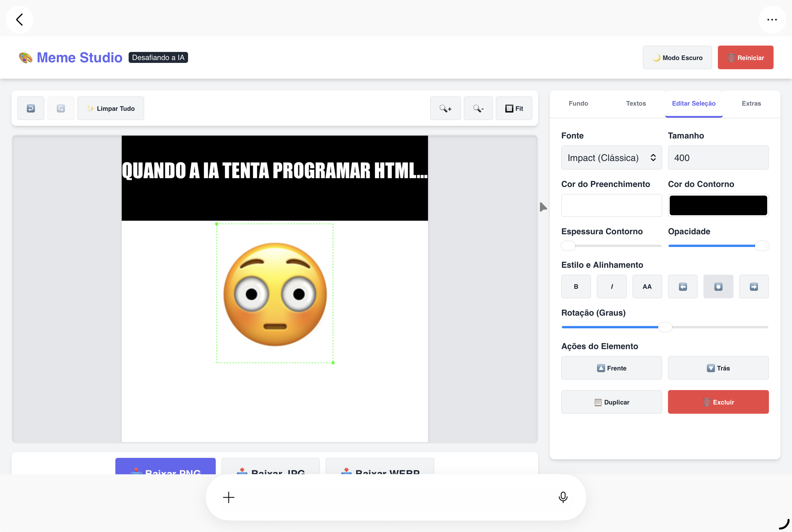Click the Meme Studio title
This screenshot has width=792, height=532.
tap(79, 57)
